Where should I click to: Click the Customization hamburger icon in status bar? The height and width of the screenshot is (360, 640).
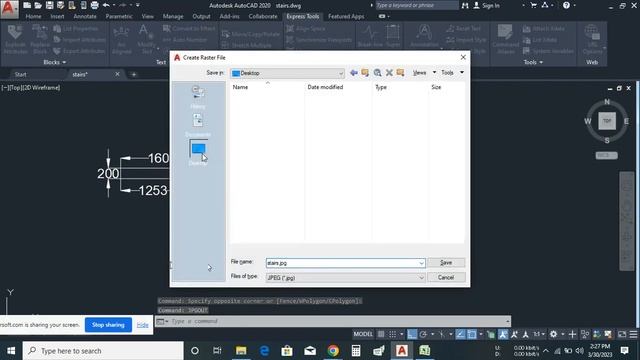633,334
